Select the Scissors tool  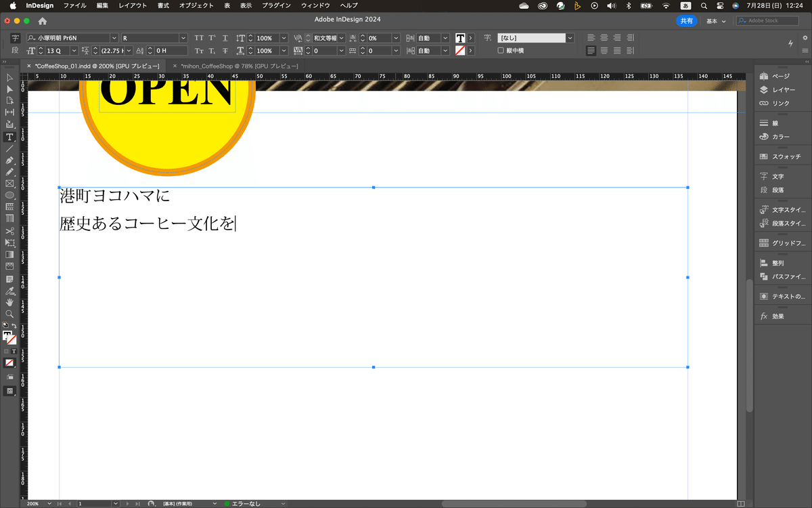pyautogui.click(x=9, y=231)
